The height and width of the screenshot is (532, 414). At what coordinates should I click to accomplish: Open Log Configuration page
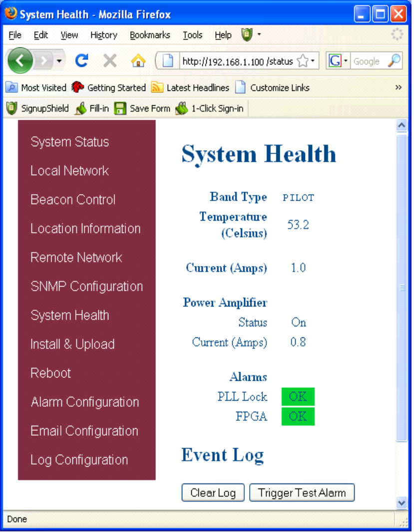79,460
